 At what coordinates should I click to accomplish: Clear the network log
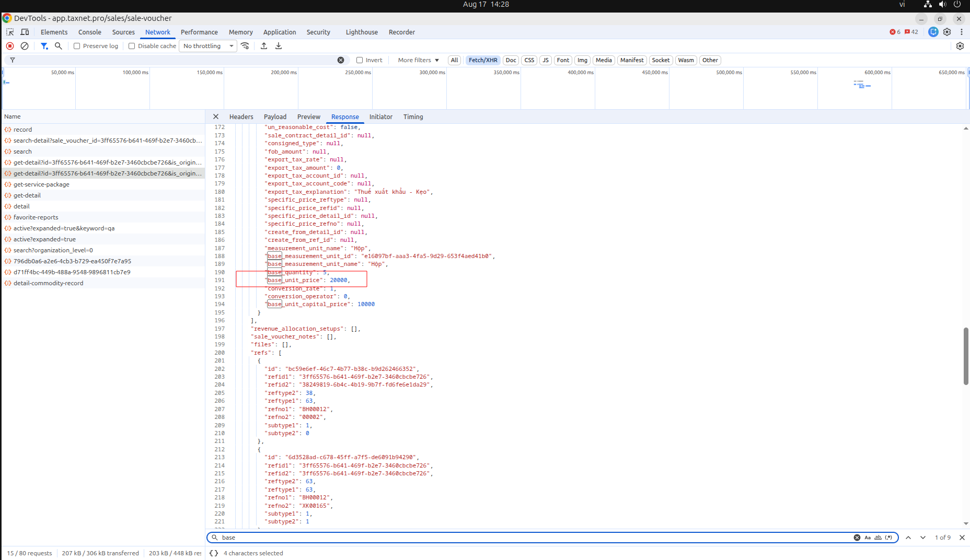point(25,46)
